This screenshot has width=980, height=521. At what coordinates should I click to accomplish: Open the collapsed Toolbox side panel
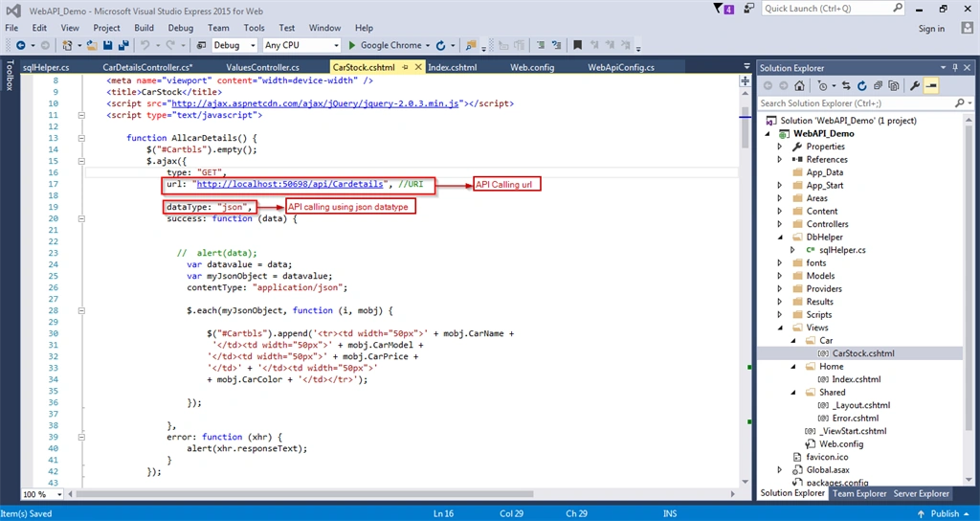(x=9, y=75)
